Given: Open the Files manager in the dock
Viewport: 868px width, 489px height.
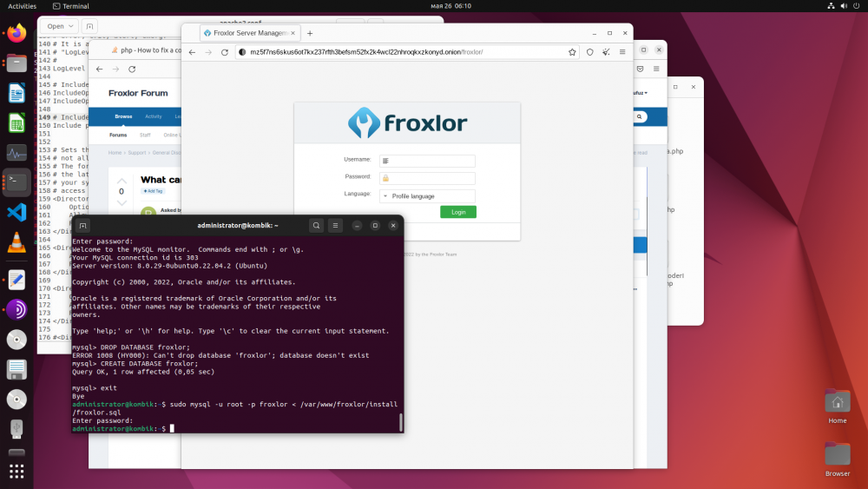Looking at the screenshot, I should pyautogui.click(x=16, y=63).
